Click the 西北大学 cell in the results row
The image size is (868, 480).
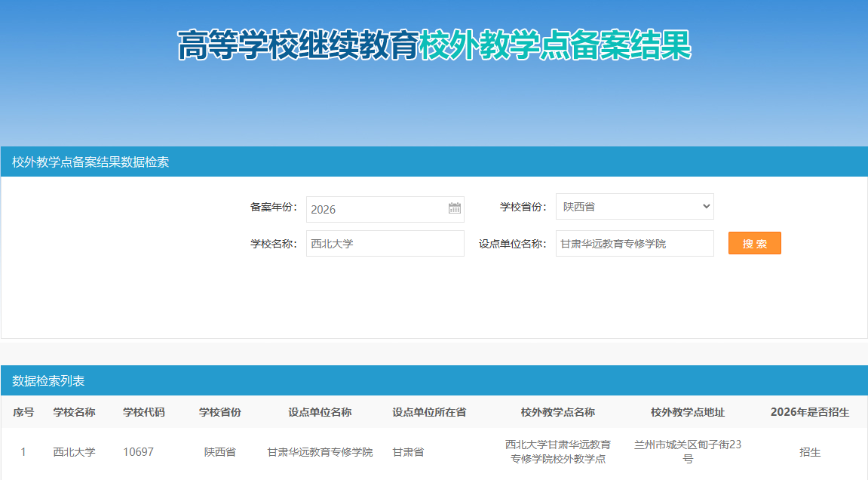coord(74,452)
